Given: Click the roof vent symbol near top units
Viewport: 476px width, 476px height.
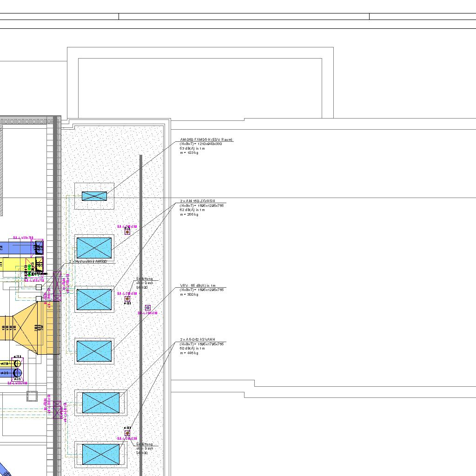Looking at the screenshot, I should point(127,231).
